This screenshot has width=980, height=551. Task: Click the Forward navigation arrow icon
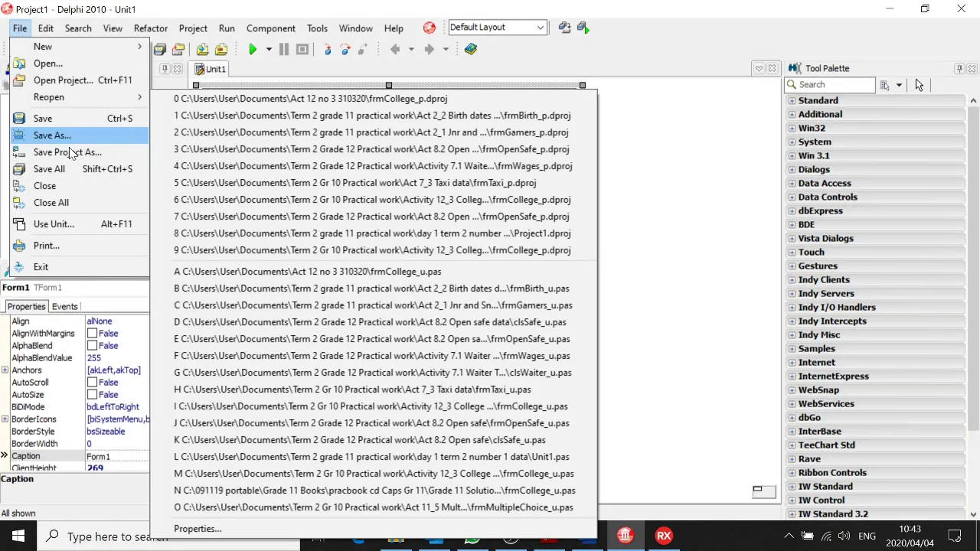[429, 49]
